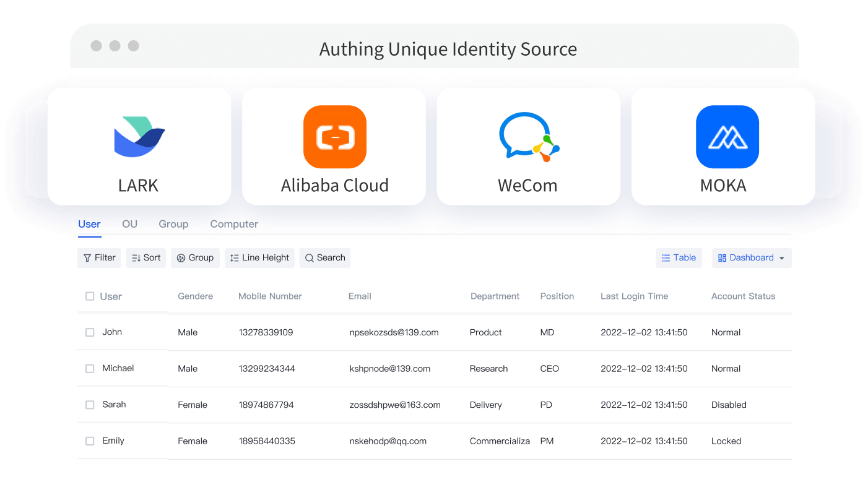
Task: Click the Department column header
Action: (x=495, y=296)
